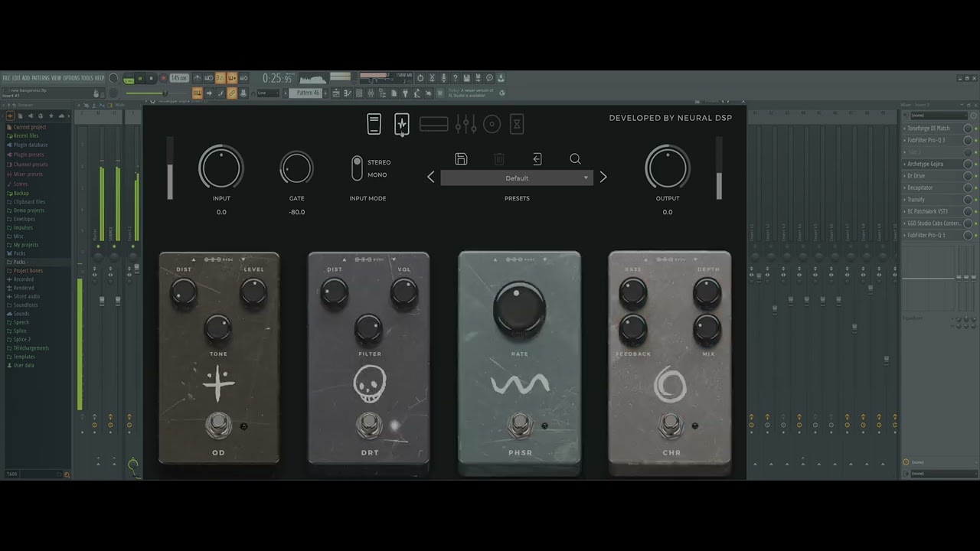Open the circular effects section icon
The width and height of the screenshot is (980, 551).
coord(492,124)
